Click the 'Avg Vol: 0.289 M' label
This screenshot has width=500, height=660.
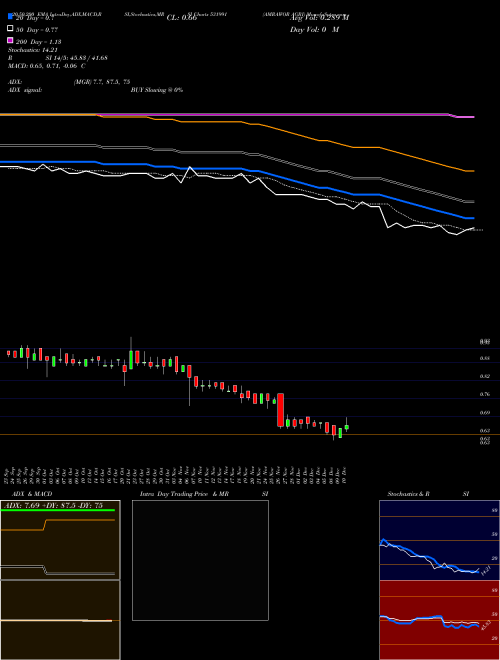[x=319, y=18]
